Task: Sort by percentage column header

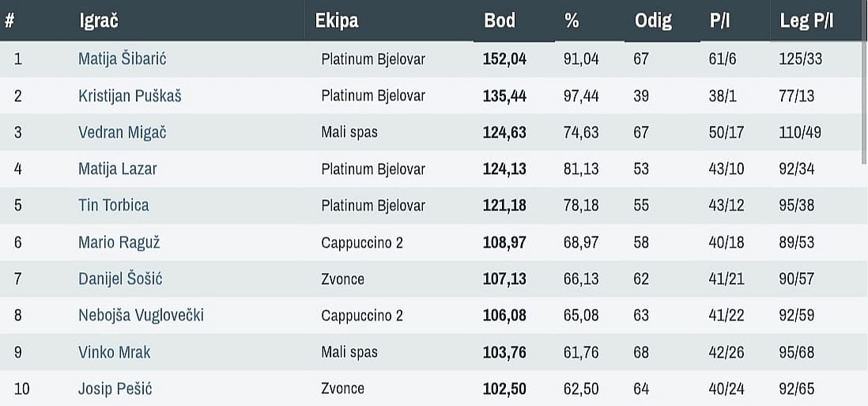Action: (x=572, y=21)
